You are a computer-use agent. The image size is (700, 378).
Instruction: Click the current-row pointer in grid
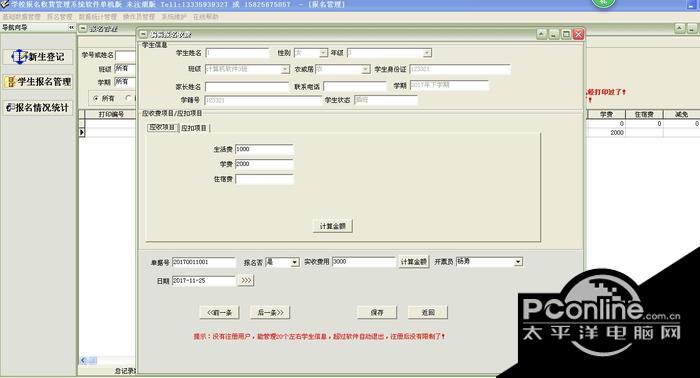click(82, 133)
